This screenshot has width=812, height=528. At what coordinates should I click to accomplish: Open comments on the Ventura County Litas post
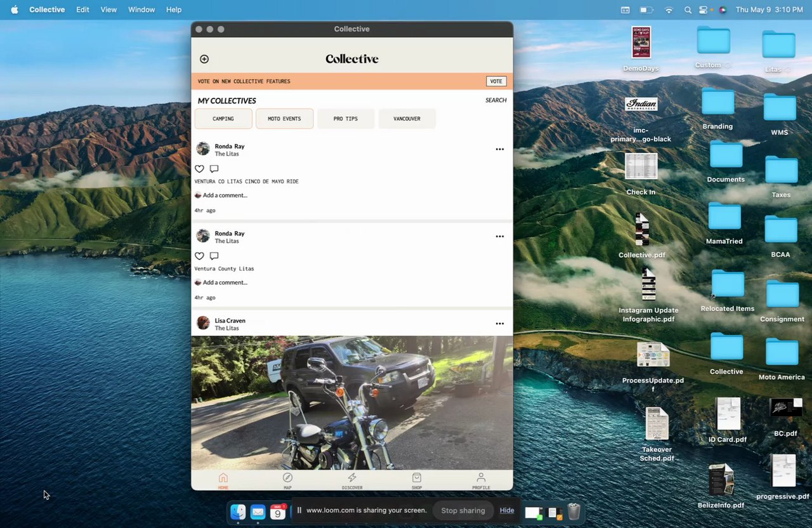tap(214, 256)
